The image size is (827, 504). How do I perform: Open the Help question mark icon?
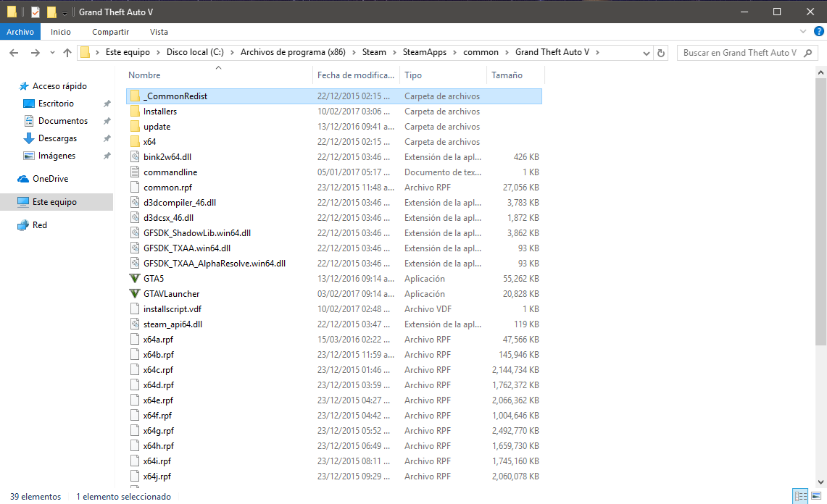click(819, 32)
